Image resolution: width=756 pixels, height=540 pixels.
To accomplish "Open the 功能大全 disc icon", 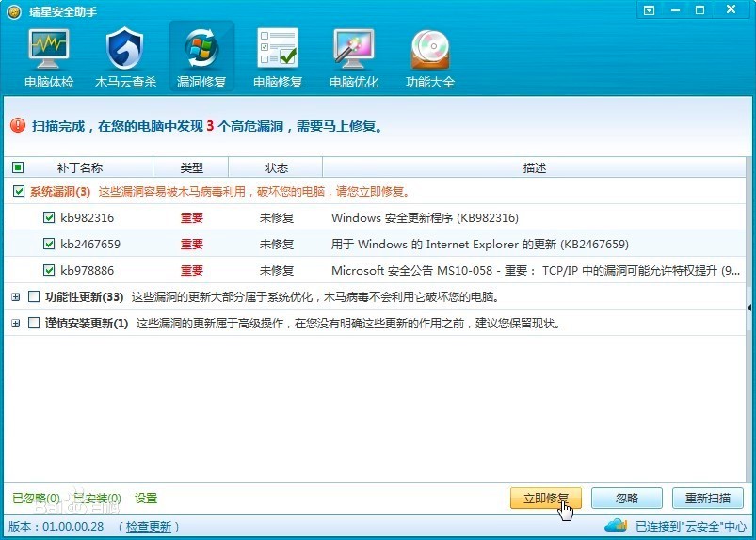I will tap(430, 50).
